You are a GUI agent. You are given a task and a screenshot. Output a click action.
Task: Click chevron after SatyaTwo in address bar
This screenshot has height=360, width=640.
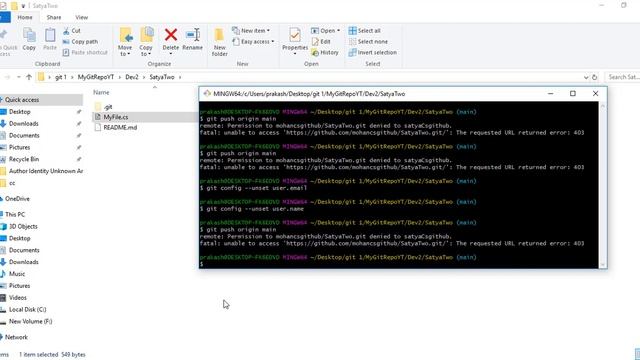tap(180, 77)
